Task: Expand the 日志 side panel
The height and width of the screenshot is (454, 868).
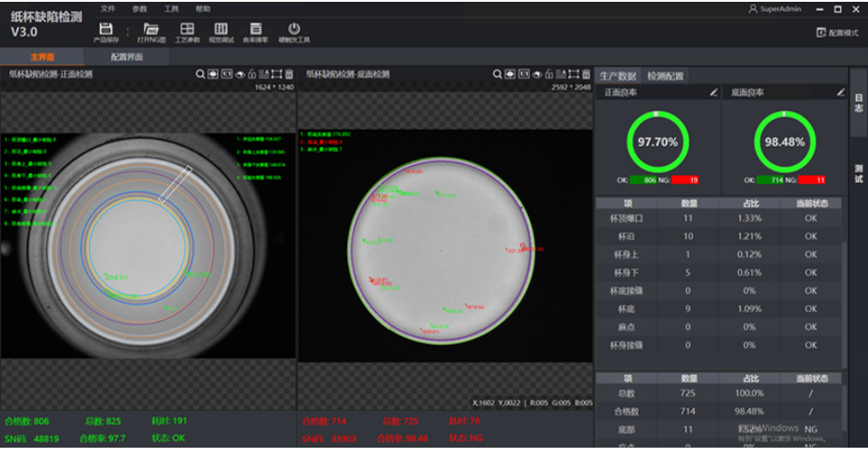Action: point(858,102)
